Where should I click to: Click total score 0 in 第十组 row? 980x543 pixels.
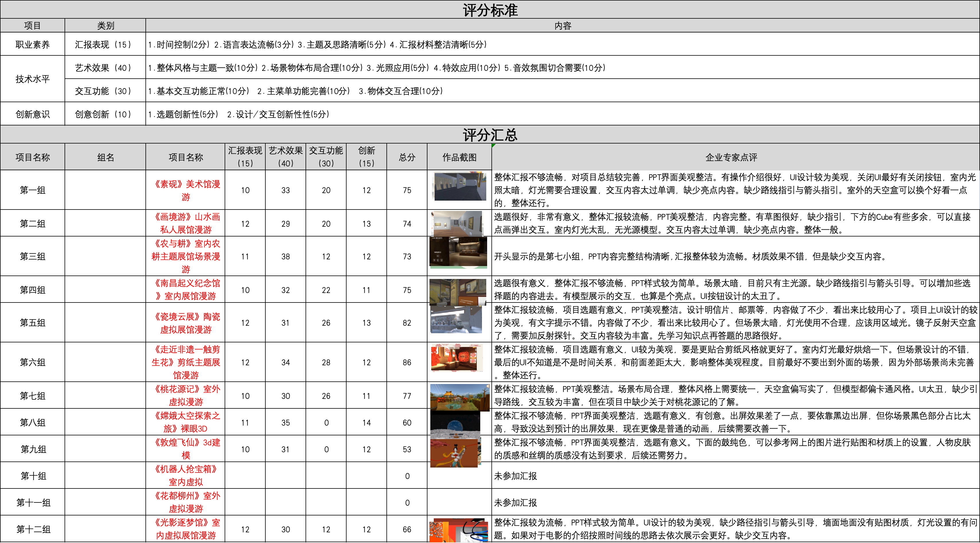[407, 475]
